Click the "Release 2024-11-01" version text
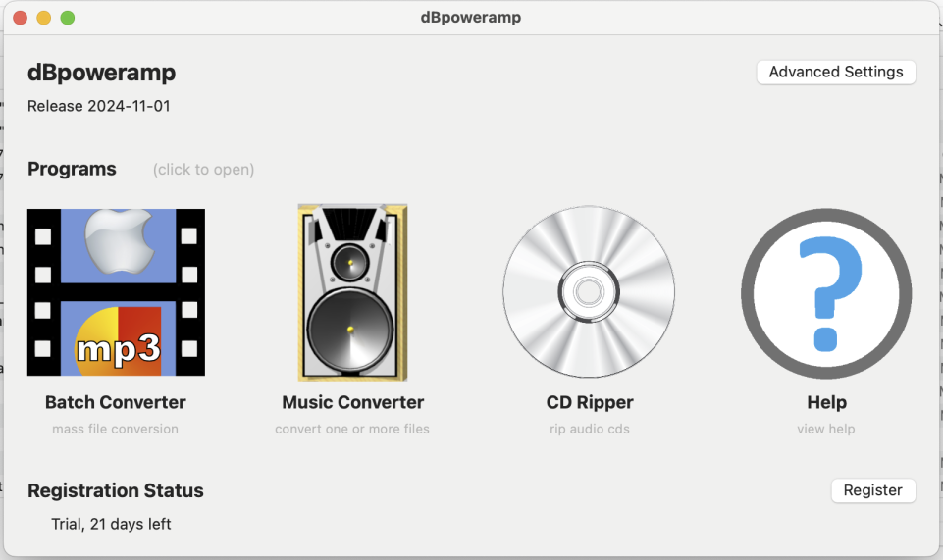 [98, 106]
